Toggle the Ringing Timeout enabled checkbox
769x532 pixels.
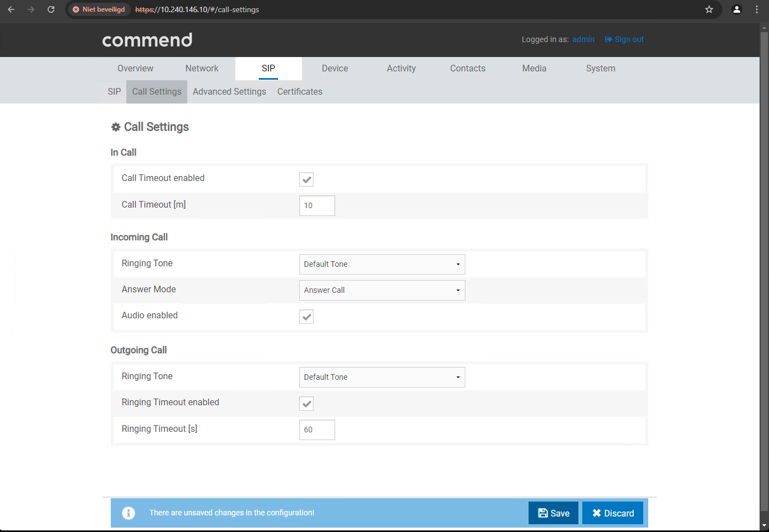[x=306, y=404]
